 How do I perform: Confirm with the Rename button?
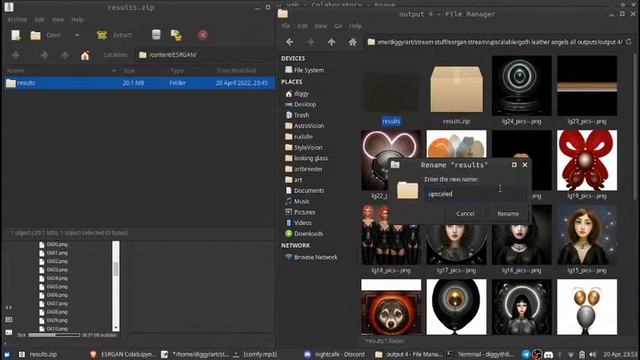(x=508, y=213)
